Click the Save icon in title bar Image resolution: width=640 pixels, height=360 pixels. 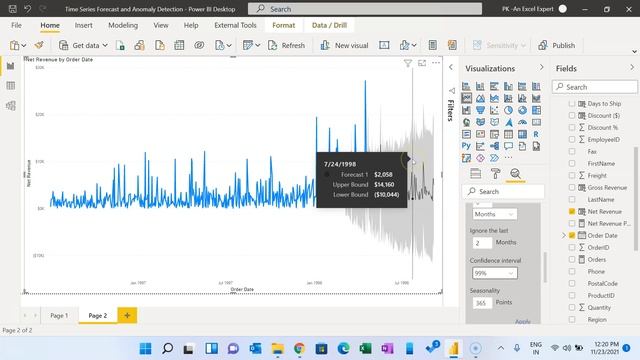(13, 9)
